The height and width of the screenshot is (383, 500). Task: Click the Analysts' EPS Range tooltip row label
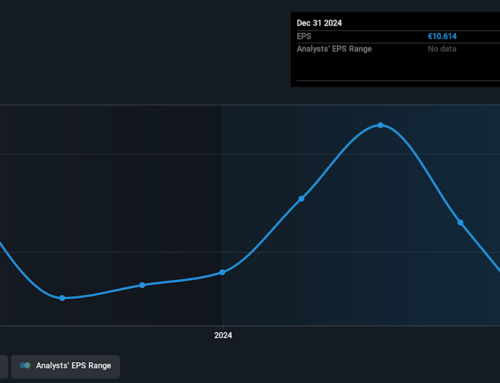334,49
